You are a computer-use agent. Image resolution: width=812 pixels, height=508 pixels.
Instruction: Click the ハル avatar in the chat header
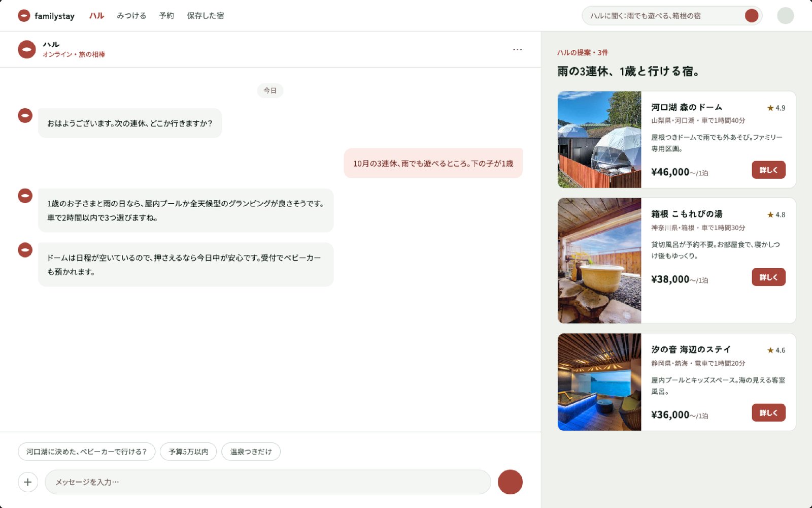pos(27,49)
